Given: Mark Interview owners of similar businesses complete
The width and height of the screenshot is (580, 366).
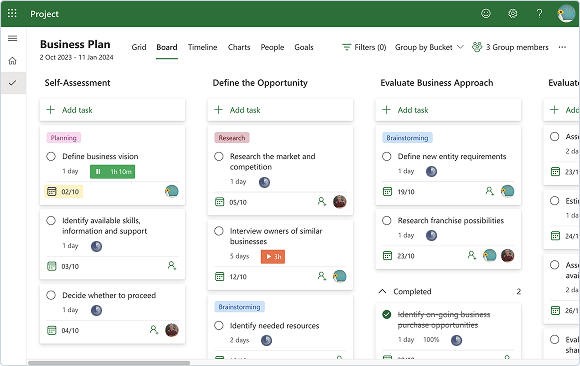Looking at the screenshot, I should coord(219,231).
